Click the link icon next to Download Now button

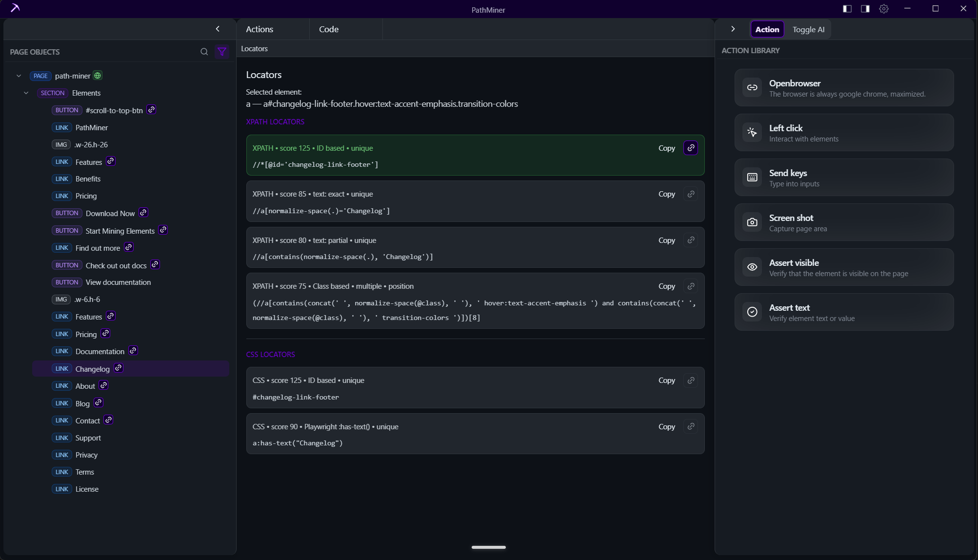(x=143, y=213)
